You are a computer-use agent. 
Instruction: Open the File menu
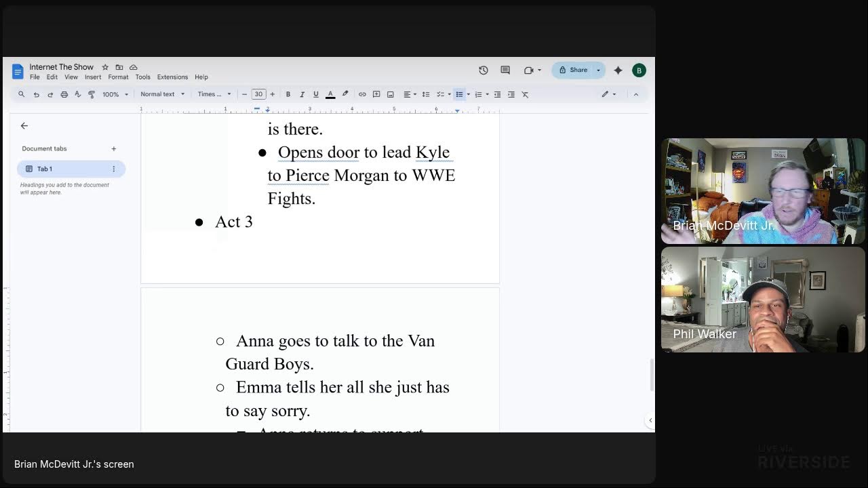(35, 77)
